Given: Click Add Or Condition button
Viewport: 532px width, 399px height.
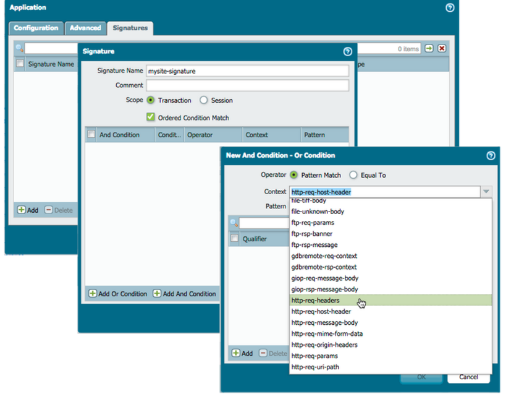Looking at the screenshot, I should click(x=118, y=294).
